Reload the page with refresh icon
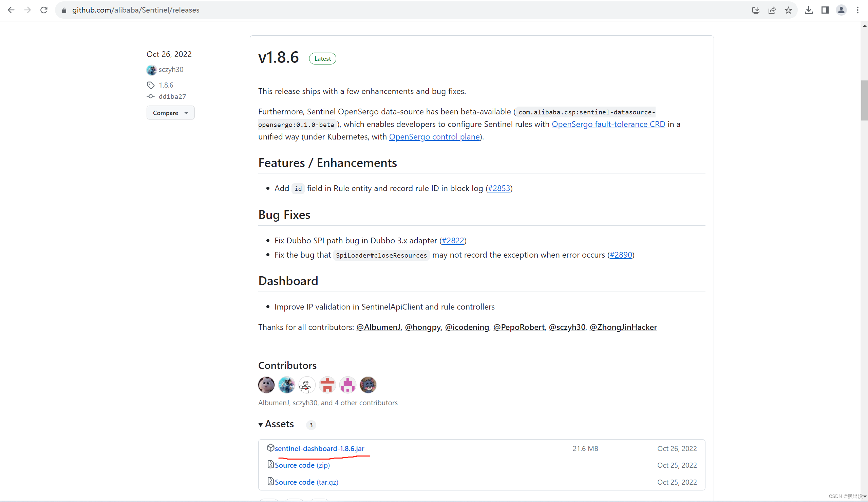This screenshot has height=502, width=868. (x=44, y=10)
